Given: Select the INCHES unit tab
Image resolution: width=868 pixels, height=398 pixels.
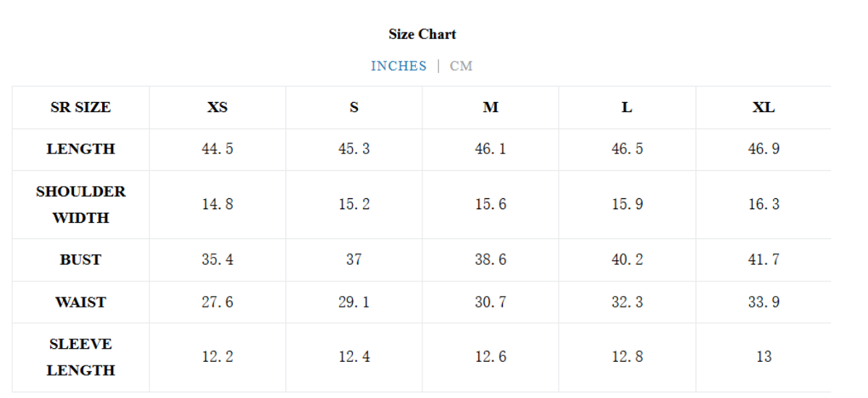Looking at the screenshot, I should tap(398, 67).
